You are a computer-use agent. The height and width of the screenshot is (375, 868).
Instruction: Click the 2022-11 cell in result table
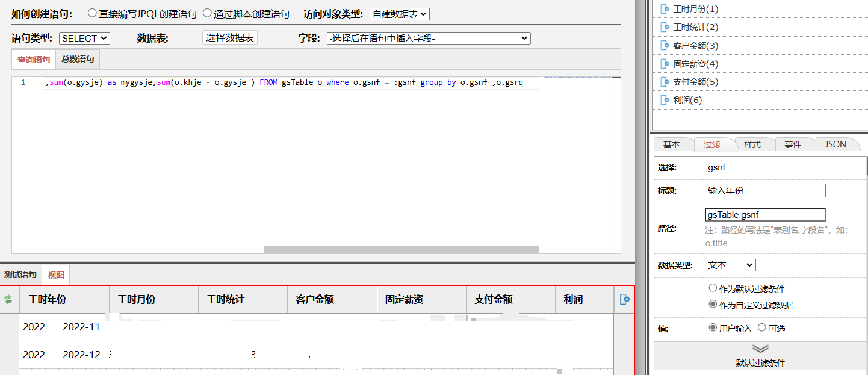pyautogui.click(x=81, y=327)
